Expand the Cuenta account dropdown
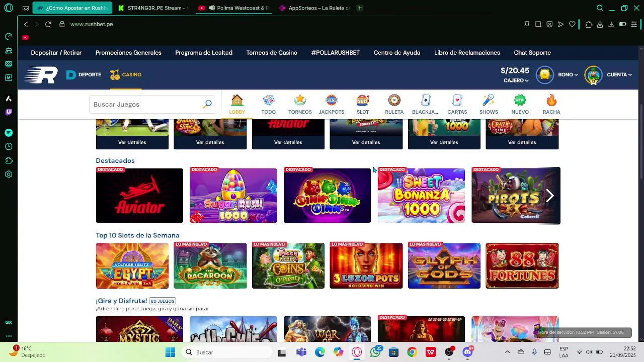The width and height of the screenshot is (644, 362). point(619,74)
